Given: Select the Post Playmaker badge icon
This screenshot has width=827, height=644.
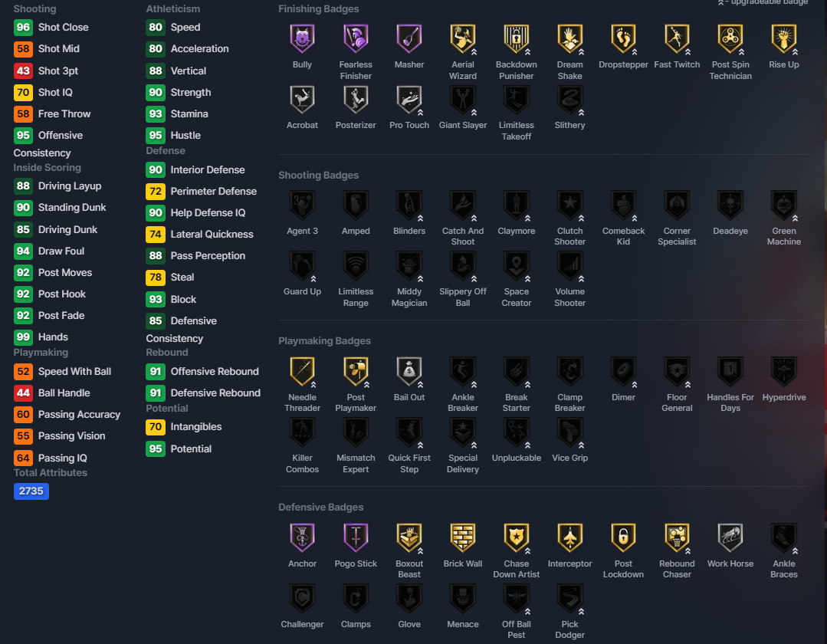Looking at the screenshot, I should (356, 371).
